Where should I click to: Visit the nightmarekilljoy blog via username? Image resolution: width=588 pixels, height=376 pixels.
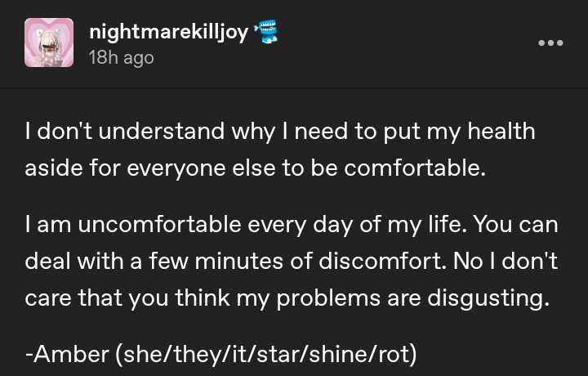click(x=167, y=33)
